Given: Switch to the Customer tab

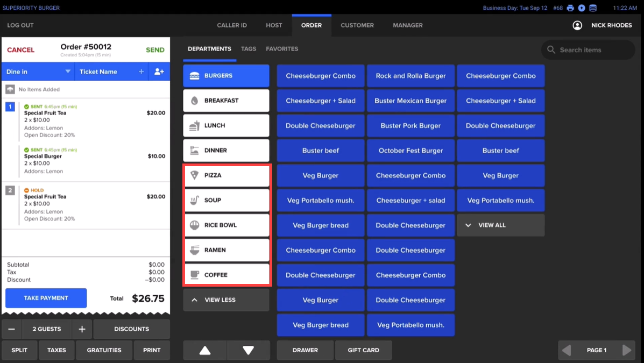Looking at the screenshot, I should tap(357, 25).
